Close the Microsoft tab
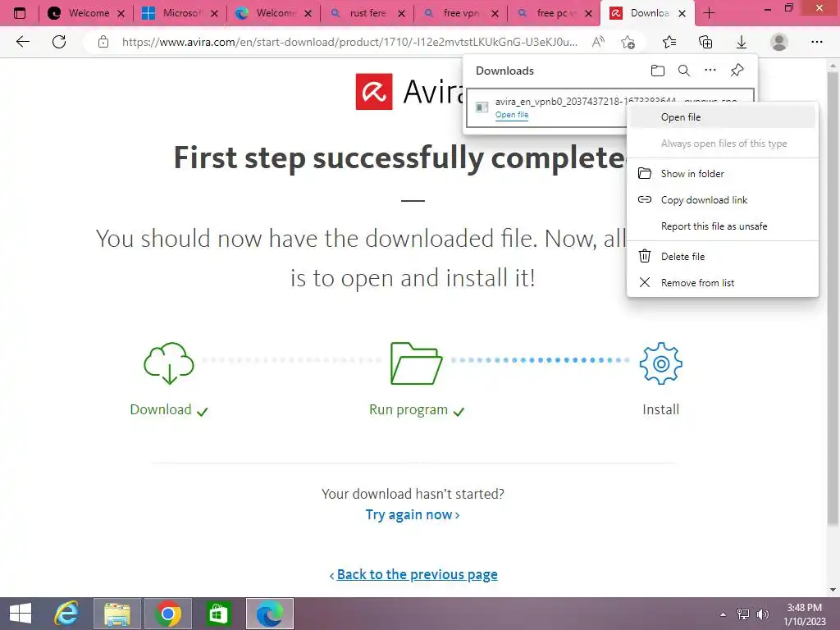Image resolution: width=840 pixels, height=630 pixels. (214, 13)
